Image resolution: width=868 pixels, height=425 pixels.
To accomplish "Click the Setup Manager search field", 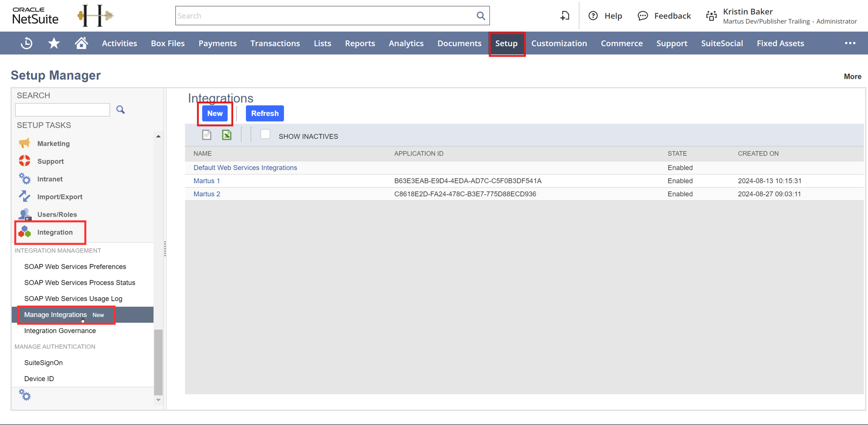I will coord(63,109).
